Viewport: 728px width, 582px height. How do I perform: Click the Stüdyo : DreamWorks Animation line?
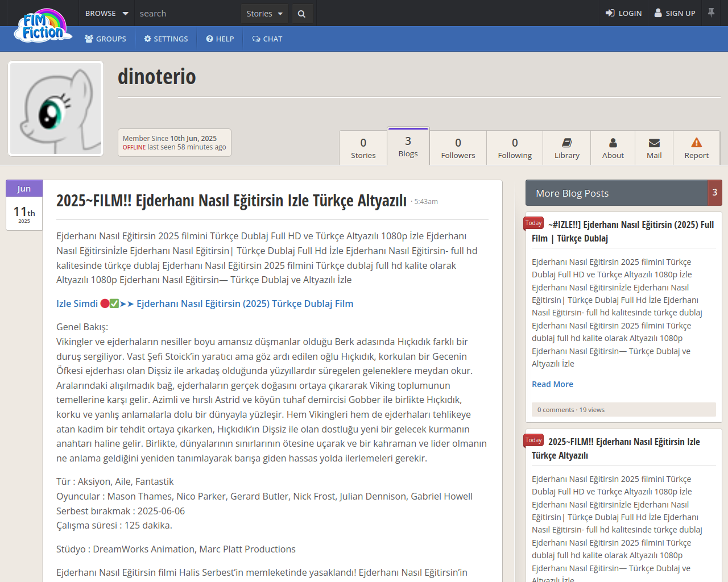tap(176, 549)
